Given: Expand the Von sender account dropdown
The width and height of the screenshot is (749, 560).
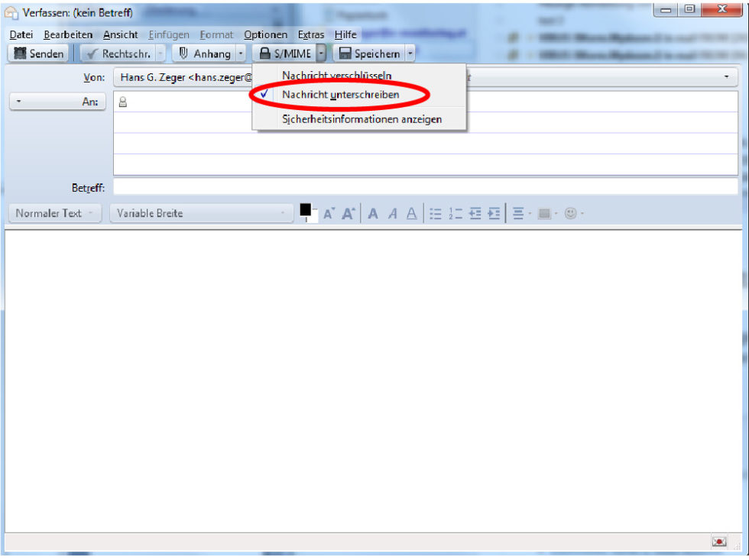Looking at the screenshot, I should click(x=725, y=77).
